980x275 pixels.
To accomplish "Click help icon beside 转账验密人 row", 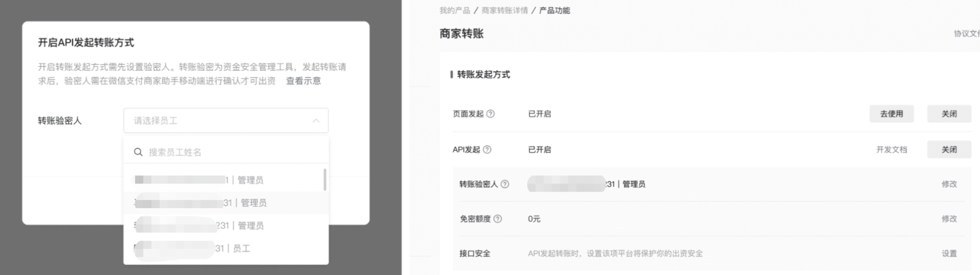I will (x=505, y=184).
